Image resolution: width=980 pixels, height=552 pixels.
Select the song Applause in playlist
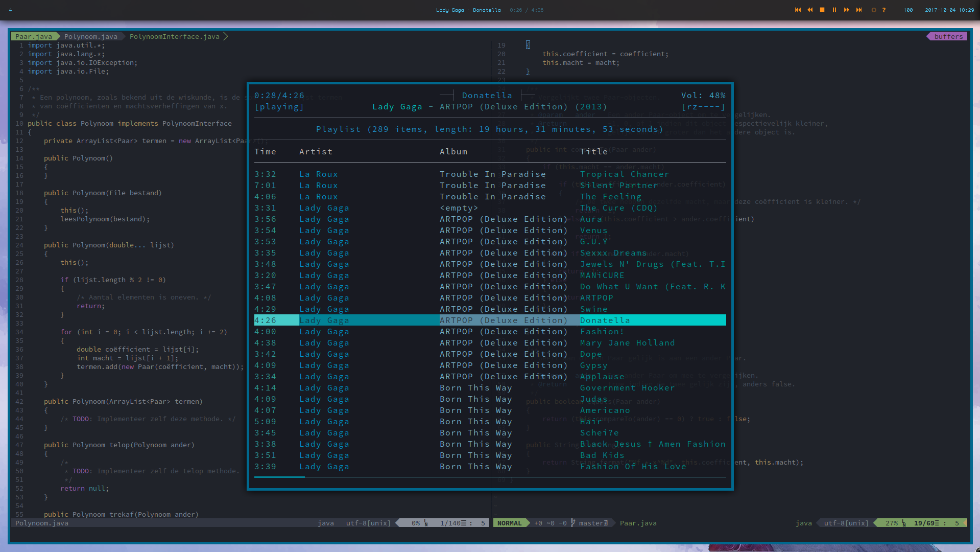pos(602,377)
